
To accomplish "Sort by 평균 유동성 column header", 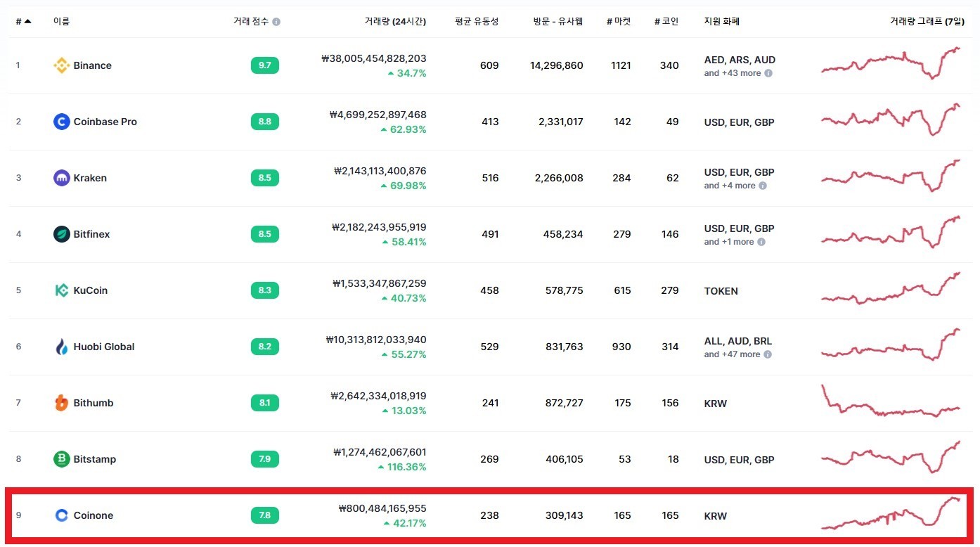I will (x=477, y=21).
